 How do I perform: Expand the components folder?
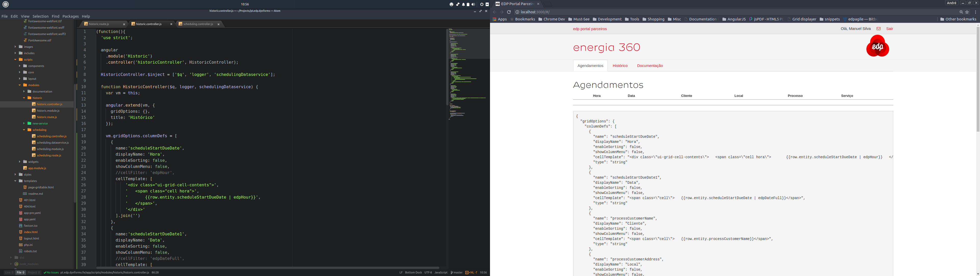point(20,66)
